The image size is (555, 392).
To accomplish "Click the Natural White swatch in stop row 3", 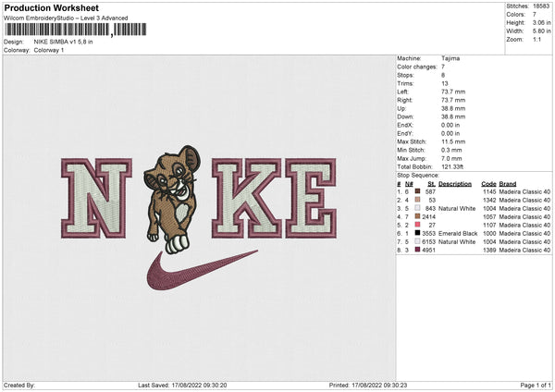I will 418,208.
